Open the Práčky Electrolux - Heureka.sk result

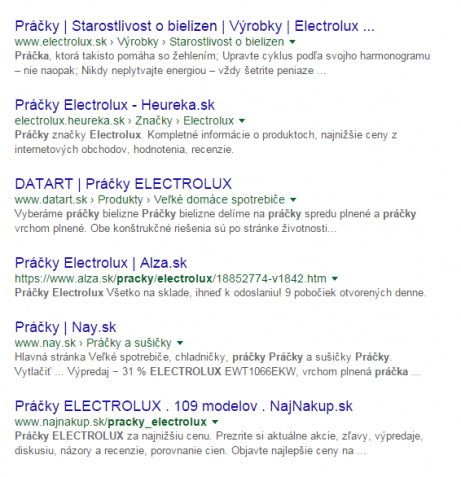coord(115,105)
